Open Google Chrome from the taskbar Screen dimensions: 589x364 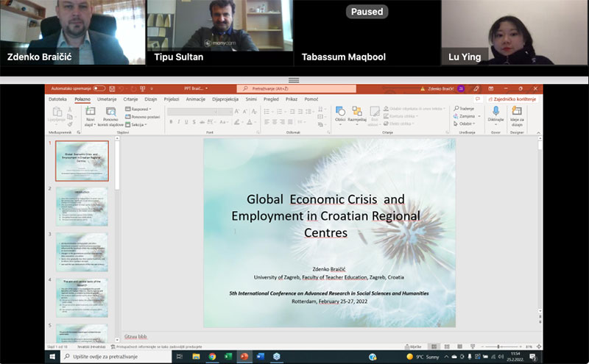(x=212, y=357)
